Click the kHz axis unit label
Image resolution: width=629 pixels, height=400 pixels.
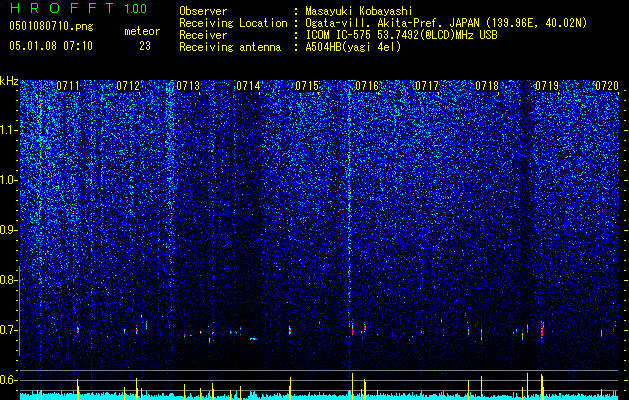click(9, 81)
